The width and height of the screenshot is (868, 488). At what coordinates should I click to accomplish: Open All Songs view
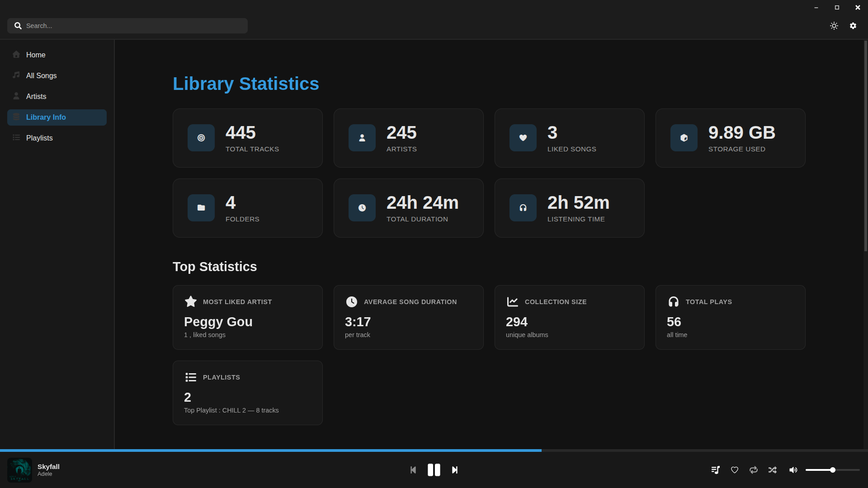[41, 75]
